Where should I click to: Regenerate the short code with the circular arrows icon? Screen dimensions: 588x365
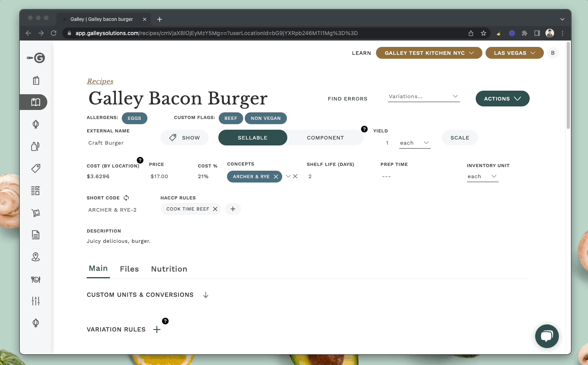tap(126, 197)
